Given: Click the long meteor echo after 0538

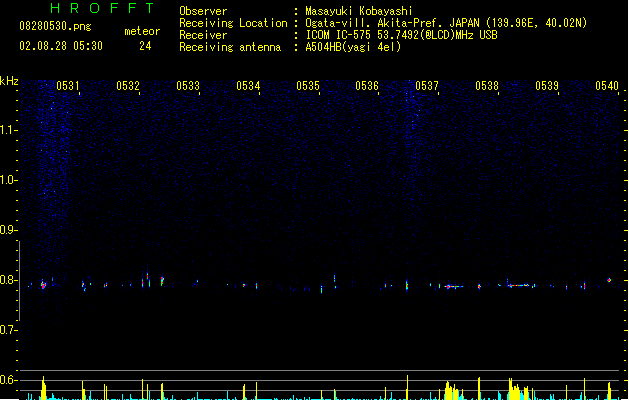Looking at the screenshot, I should click(x=520, y=285).
